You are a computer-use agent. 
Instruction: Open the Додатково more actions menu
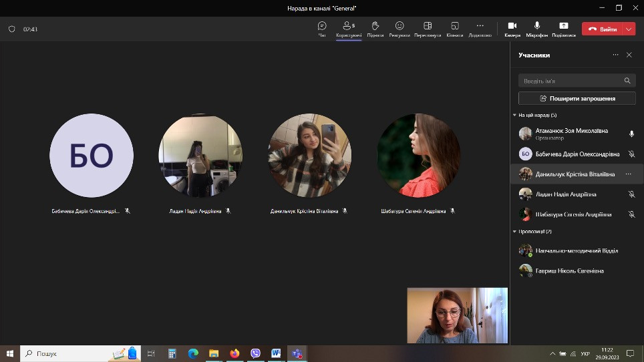(x=480, y=26)
